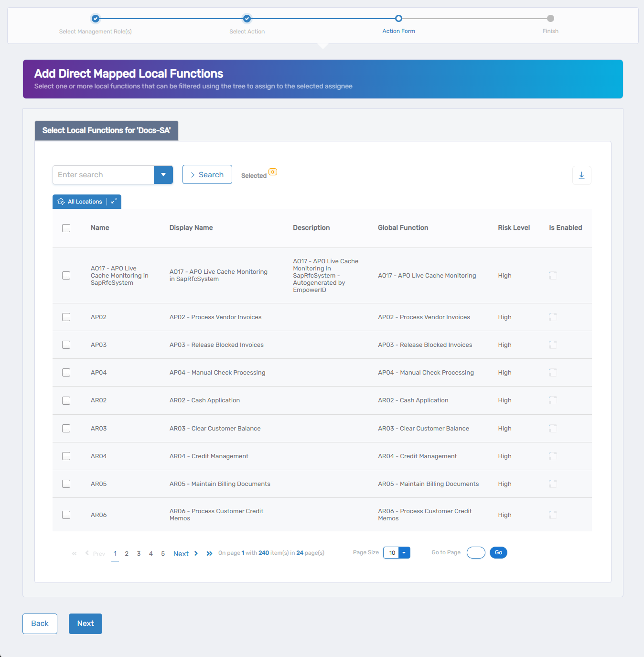This screenshot has width=644, height=657.
Task: Click the Next button at page bottom
Action: (x=85, y=624)
